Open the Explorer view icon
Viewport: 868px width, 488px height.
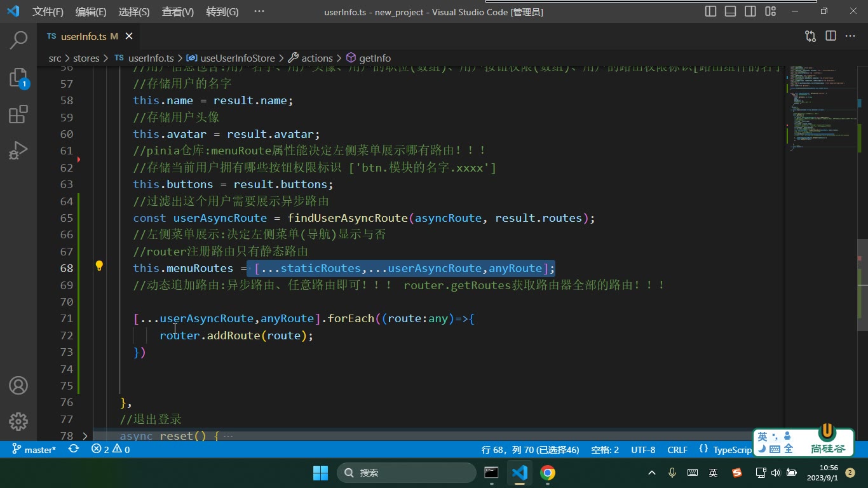point(18,78)
